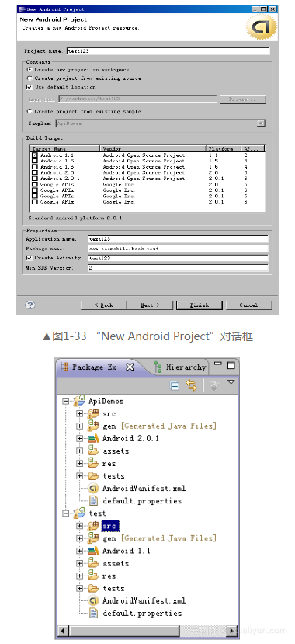Click the help question mark icon

[x=30, y=305]
